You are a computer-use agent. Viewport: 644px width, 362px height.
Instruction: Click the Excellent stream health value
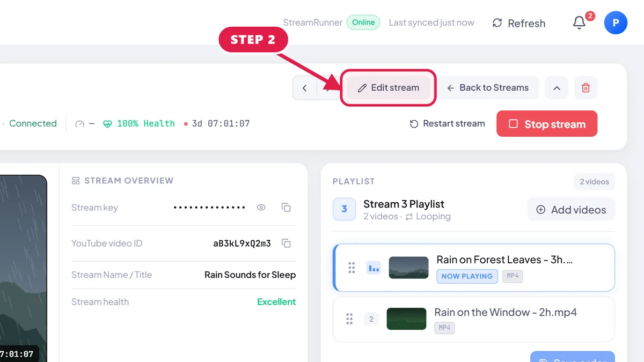pos(276,302)
